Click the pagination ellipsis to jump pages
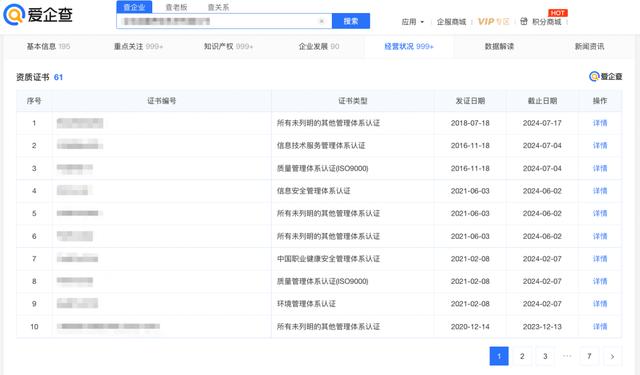 [x=567, y=356]
